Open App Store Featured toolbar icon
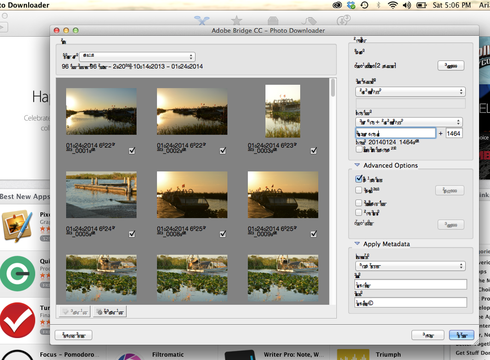Viewport: 490px width, 360px height. 202,20
